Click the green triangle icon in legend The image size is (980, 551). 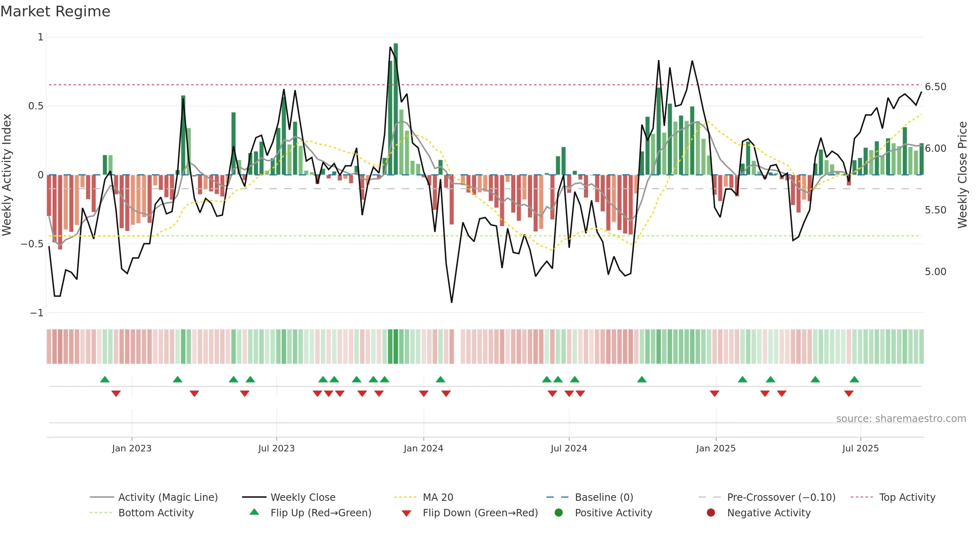[x=254, y=512]
